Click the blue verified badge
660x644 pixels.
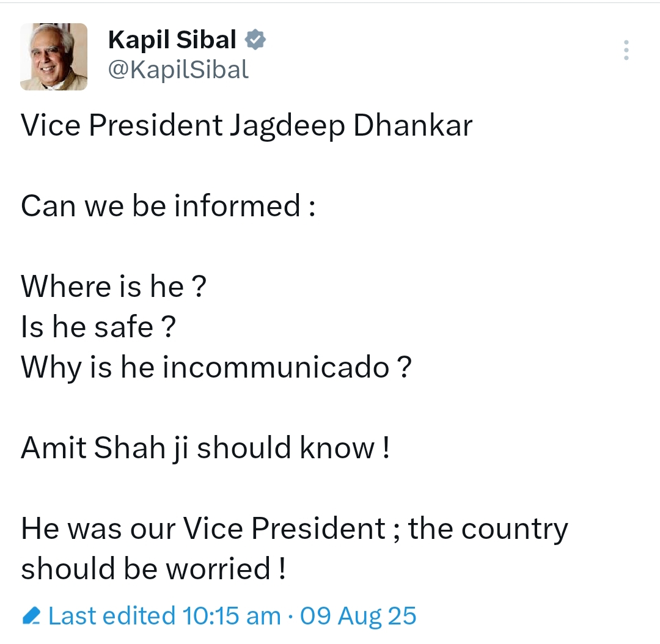[x=255, y=40]
